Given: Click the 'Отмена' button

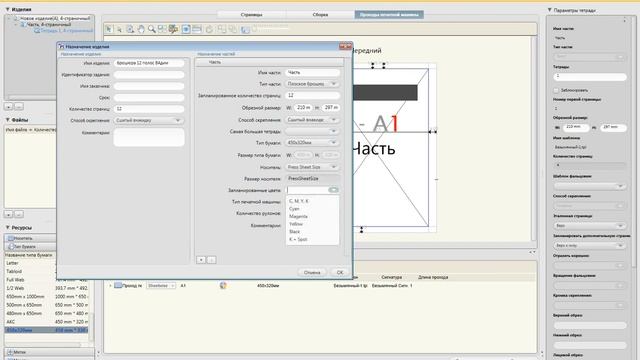Looking at the screenshot, I should pos(312,272).
